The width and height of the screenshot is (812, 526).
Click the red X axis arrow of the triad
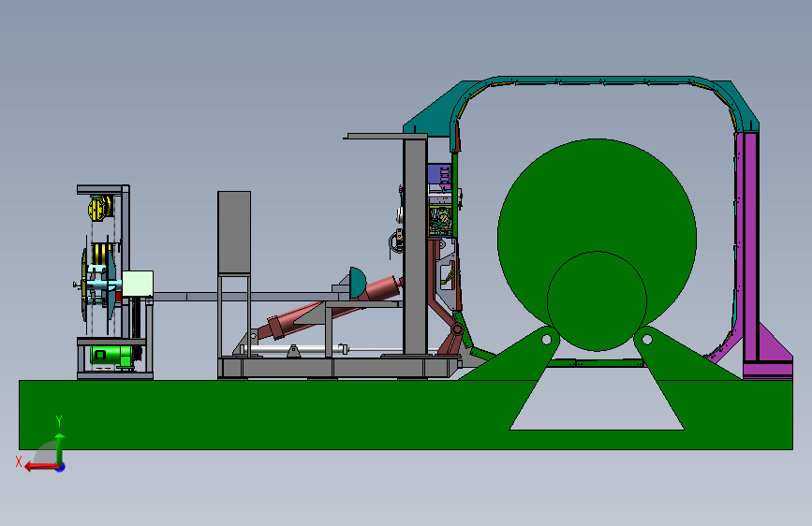click(41, 467)
